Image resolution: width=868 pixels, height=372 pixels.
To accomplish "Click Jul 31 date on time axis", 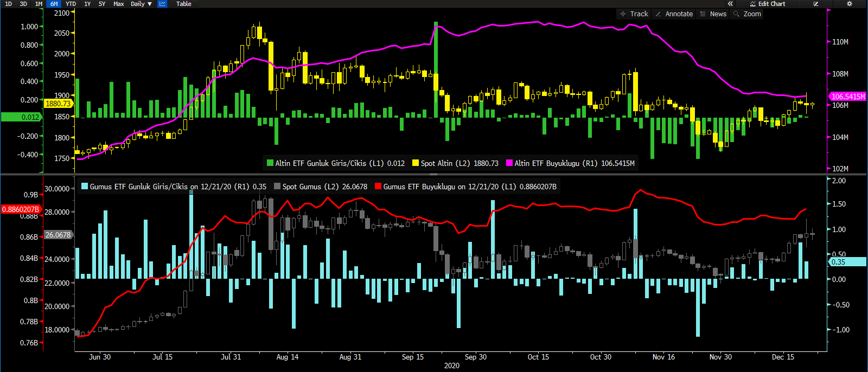I will point(231,357).
